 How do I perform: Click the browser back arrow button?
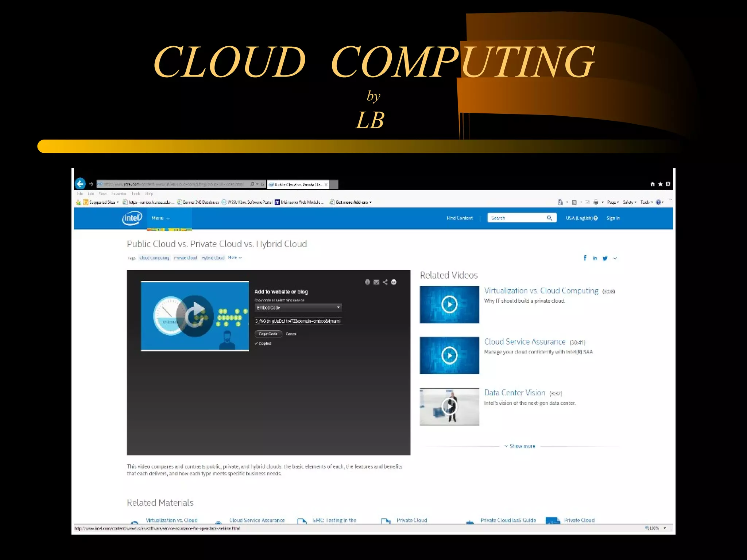tap(80, 184)
